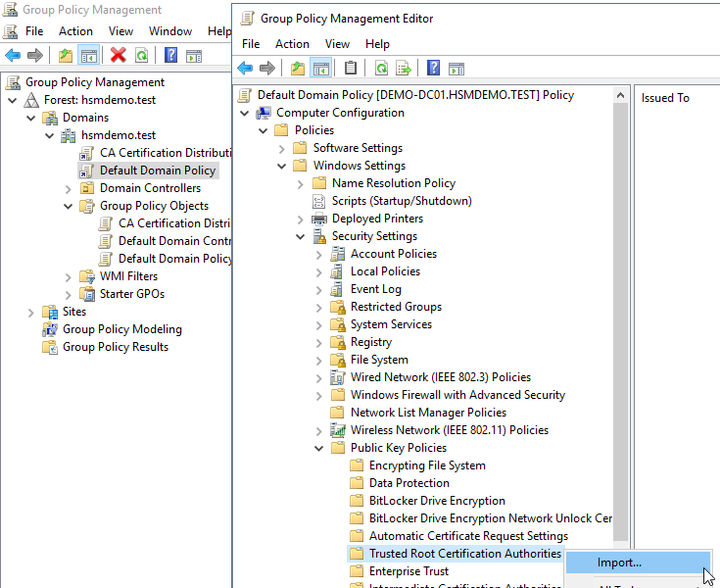Screen dimensions: 720x588
Task: Collapse the Public Key Policies node
Action: (x=319, y=448)
